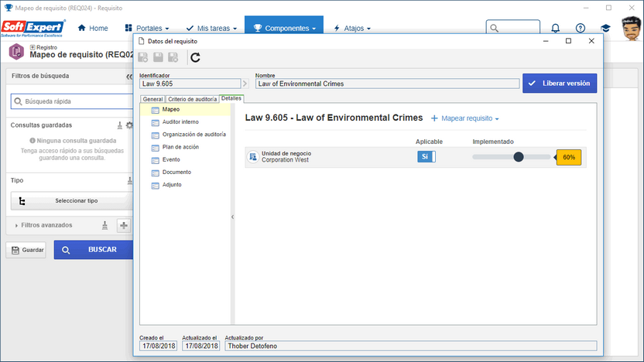Collapse the Detalles side list handle
644x362 pixels.
coord(232,217)
